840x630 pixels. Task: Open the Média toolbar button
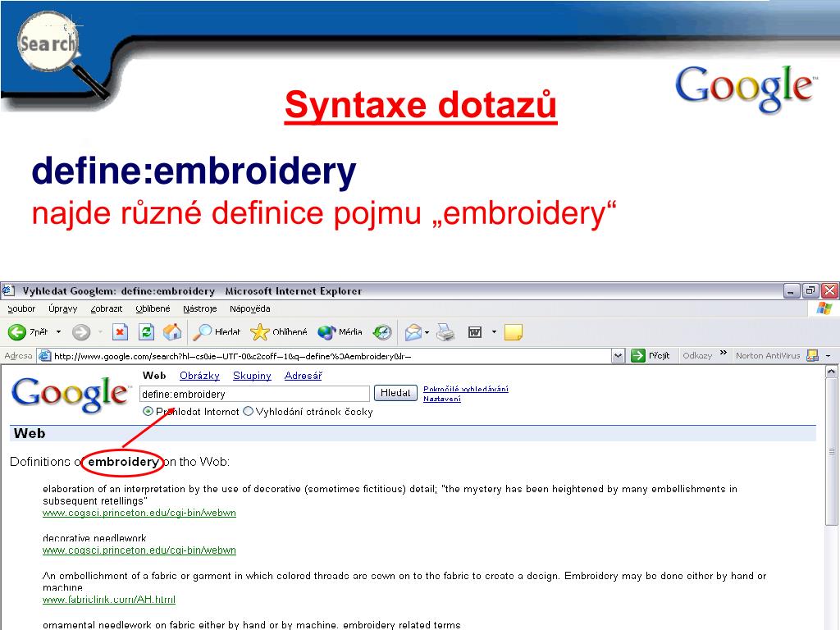tap(340, 332)
